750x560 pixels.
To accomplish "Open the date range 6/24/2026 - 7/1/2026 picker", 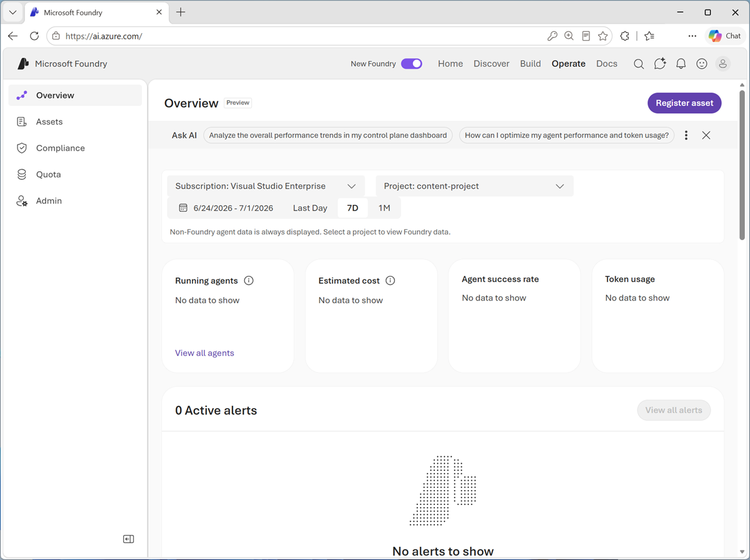I will (x=226, y=208).
